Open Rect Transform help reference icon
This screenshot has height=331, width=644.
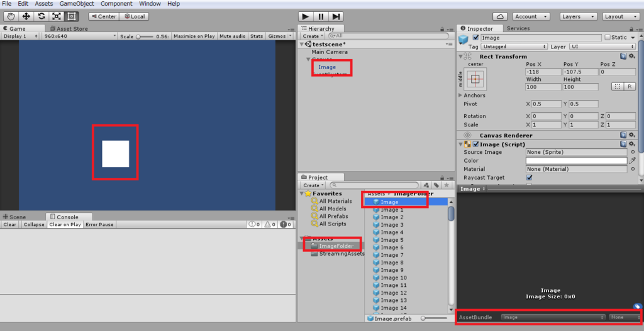click(x=623, y=56)
